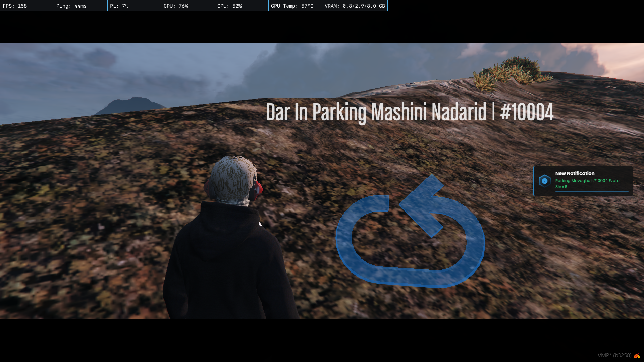This screenshot has width=644, height=362.
Task: Click the VRAM: 0.8/2.9/8.0 GB readout
Action: coord(355,6)
